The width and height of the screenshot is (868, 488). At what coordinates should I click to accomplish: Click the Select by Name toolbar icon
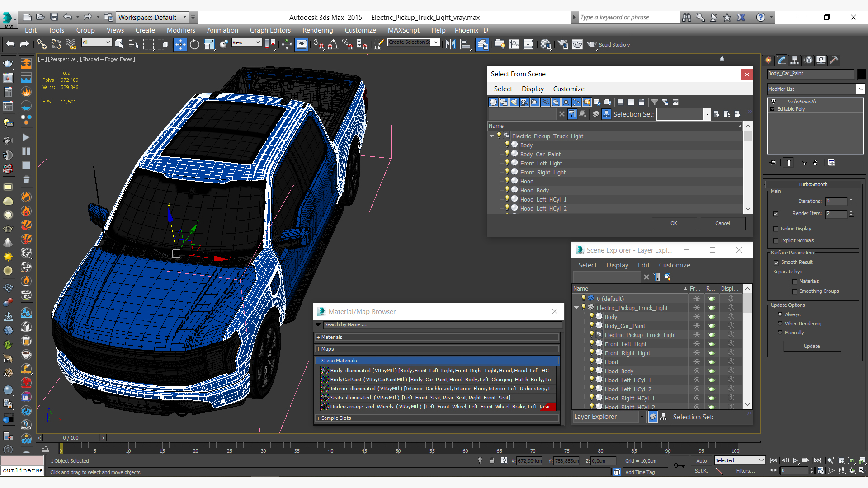134,44
